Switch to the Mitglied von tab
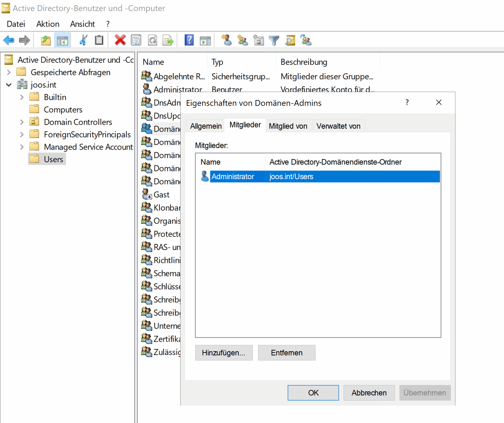The height and width of the screenshot is (423, 504). pyautogui.click(x=288, y=126)
